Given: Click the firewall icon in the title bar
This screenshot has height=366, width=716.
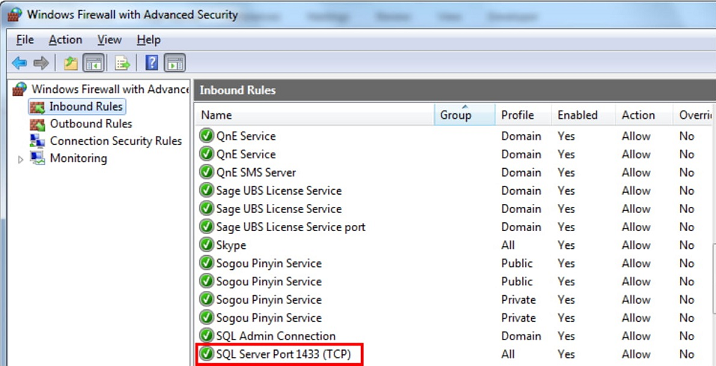Looking at the screenshot, I should coord(16,15).
